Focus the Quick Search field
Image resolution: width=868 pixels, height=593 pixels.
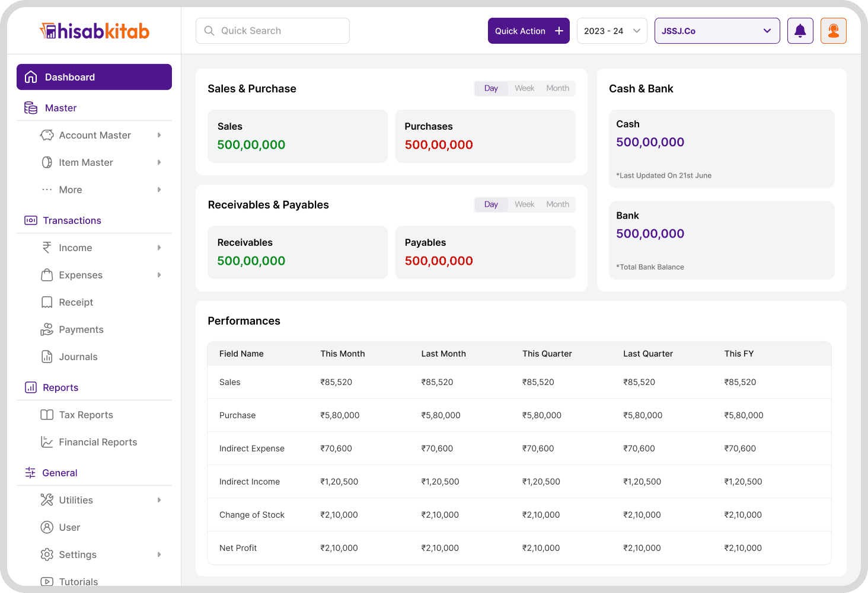coord(273,31)
